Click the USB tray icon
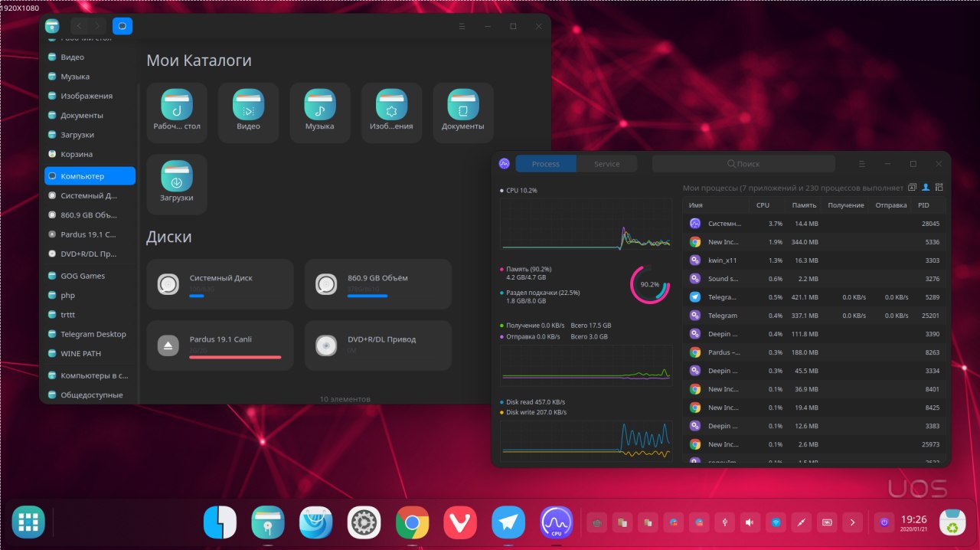This screenshot has width=980, height=550. pyautogui.click(x=724, y=522)
